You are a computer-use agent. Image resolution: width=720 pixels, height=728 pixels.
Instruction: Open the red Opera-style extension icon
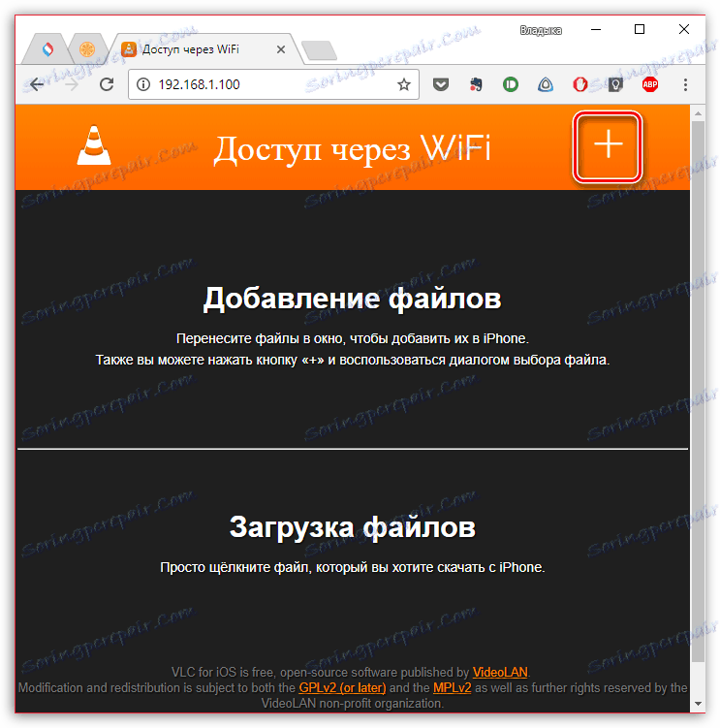click(x=580, y=84)
